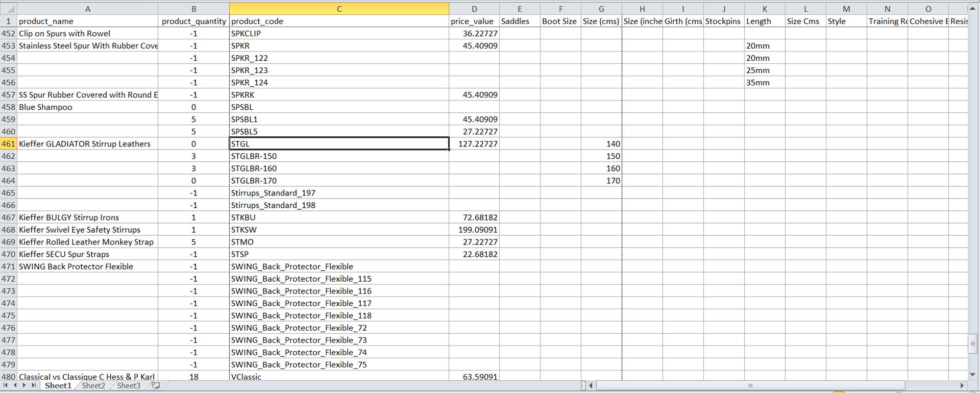Screen dimensions: 980x393
Task: Select cell with code VClassic
Action: 339,376
